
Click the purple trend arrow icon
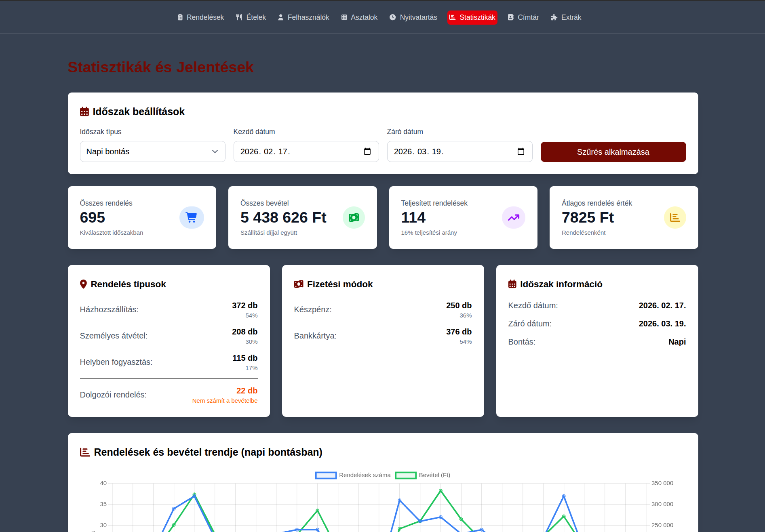tap(513, 217)
